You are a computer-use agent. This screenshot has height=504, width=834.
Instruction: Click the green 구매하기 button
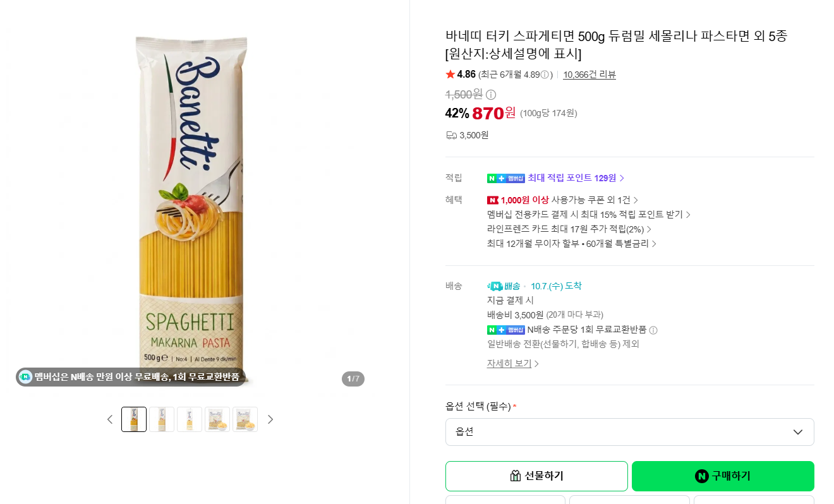(723, 476)
